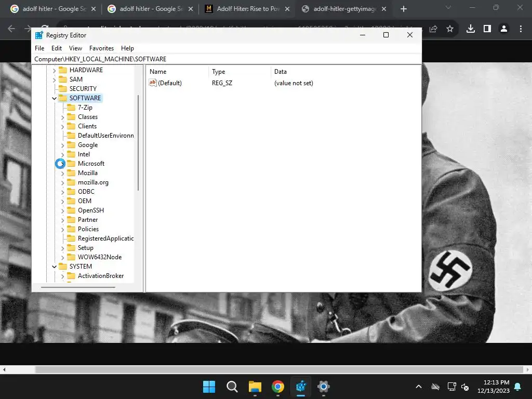Open the Chrome profile icon
532x399 pixels.
point(504,29)
